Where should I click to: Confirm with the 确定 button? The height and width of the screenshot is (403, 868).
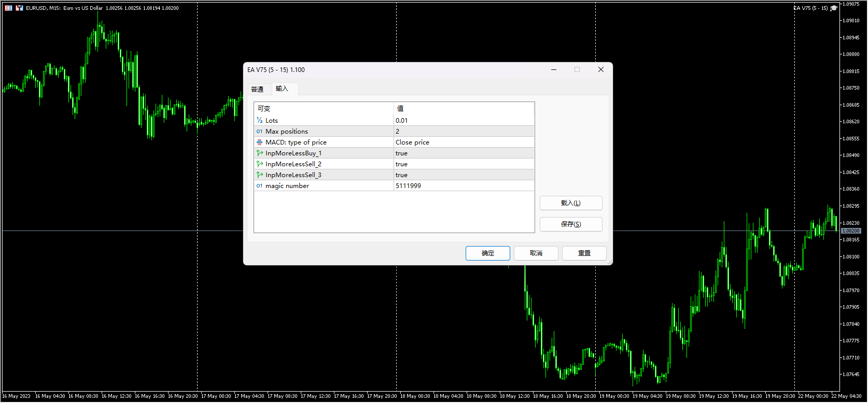tap(488, 253)
